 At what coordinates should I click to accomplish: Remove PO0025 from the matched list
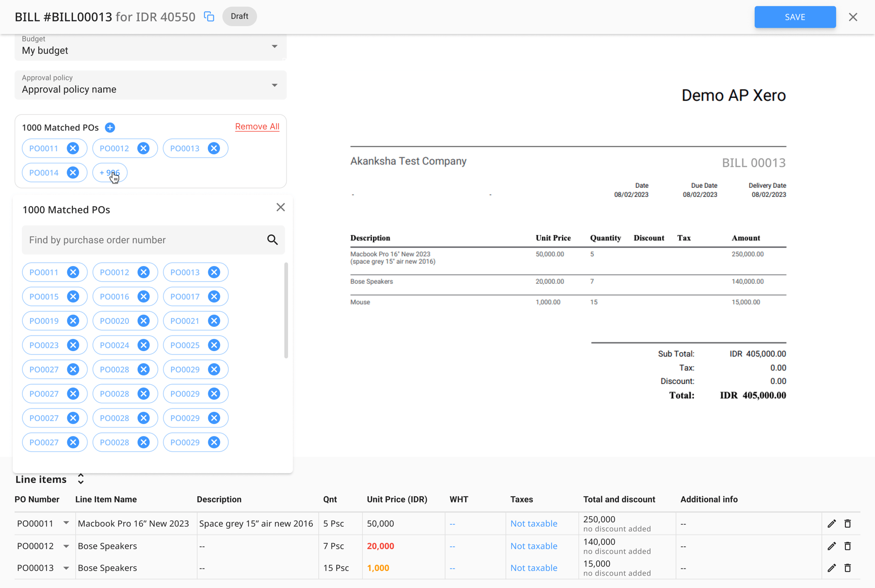[x=214, y=345]
